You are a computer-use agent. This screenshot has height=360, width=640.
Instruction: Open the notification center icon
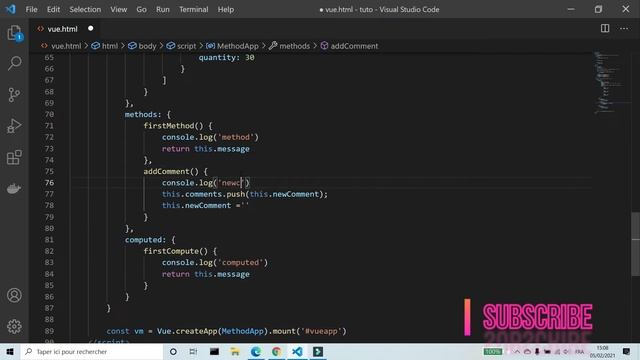[x=627, y=351]
